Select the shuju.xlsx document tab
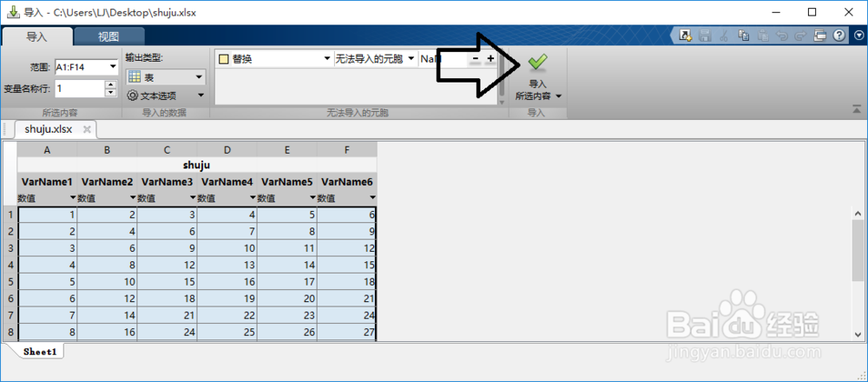 (x=49, y=129)
